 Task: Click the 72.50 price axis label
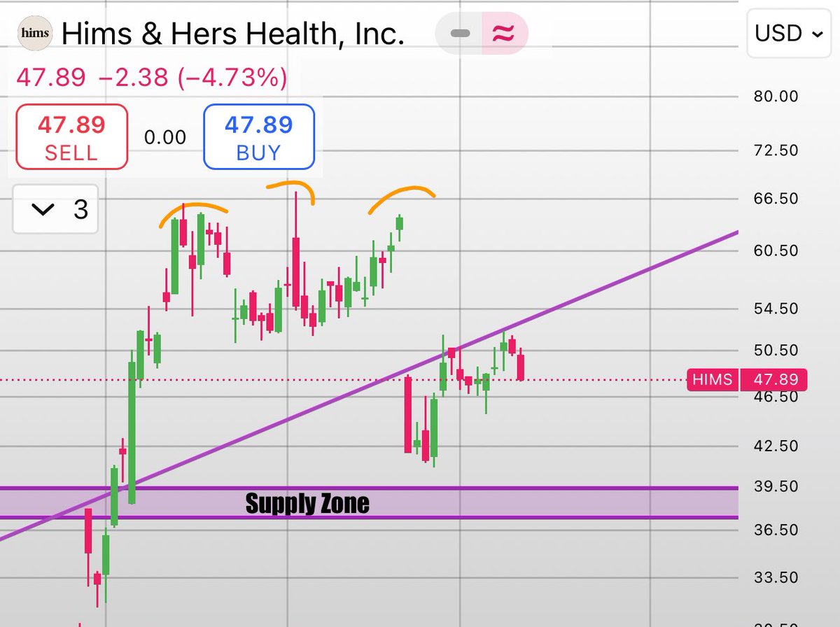(776, 150)
